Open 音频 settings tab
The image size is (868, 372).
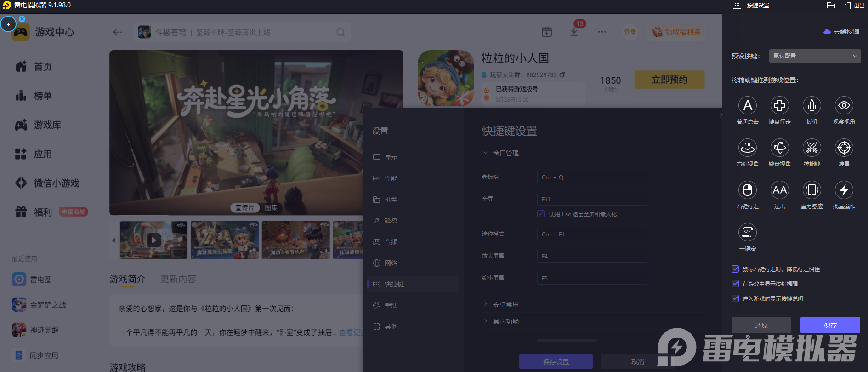click(413, 242)
